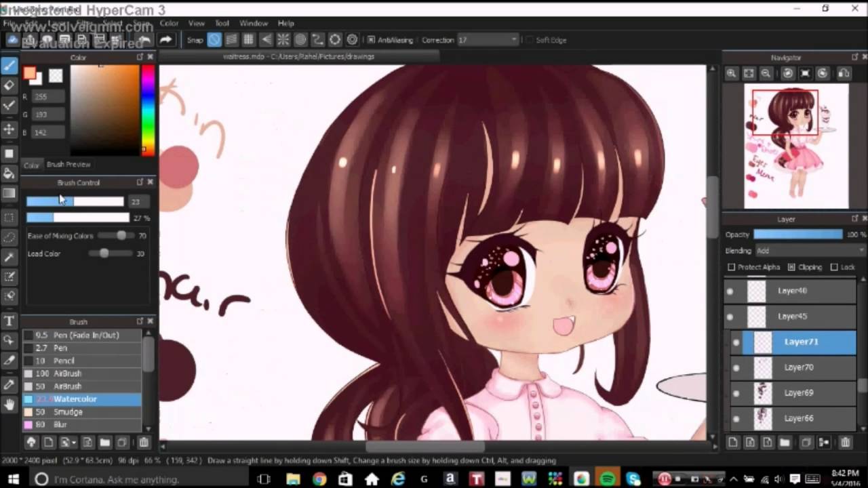Toggle the layer Lock checkbox
Viewport: 868px width, 488px height.
coord(834,267)
